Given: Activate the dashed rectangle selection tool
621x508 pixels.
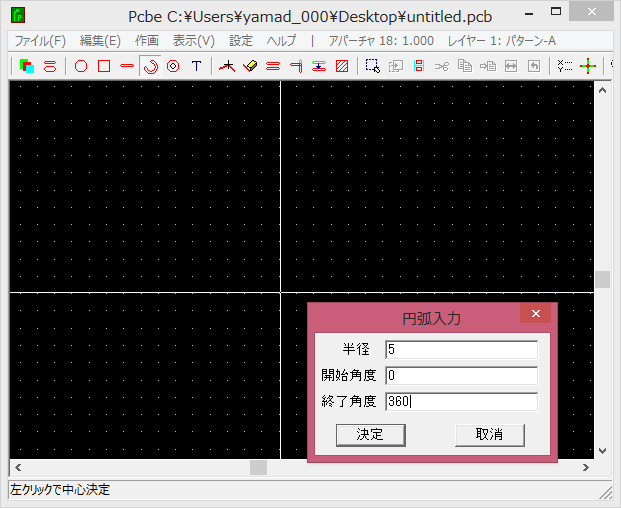Looking at the screenshot, I should (372, 66).
